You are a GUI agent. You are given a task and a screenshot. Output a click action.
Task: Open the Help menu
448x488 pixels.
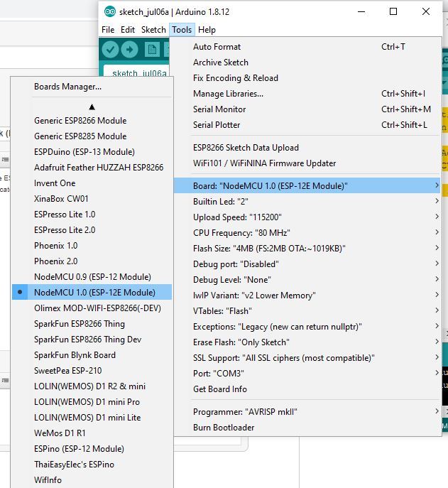pyautogui.click(x=207, y=30)
